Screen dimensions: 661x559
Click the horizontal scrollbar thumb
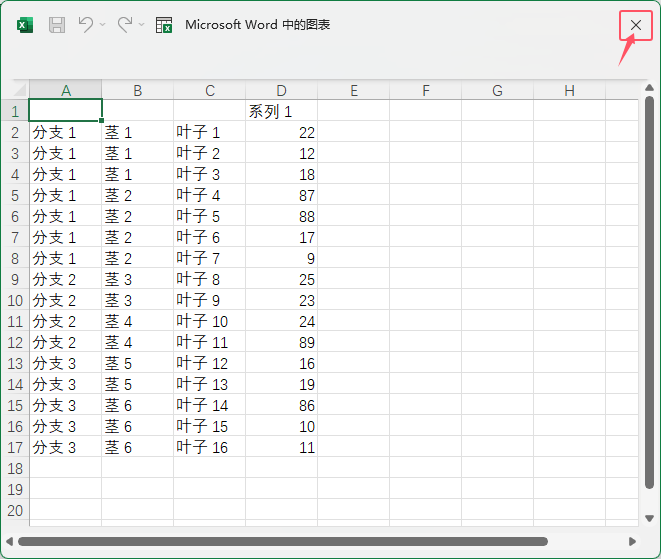pos(283,541)
